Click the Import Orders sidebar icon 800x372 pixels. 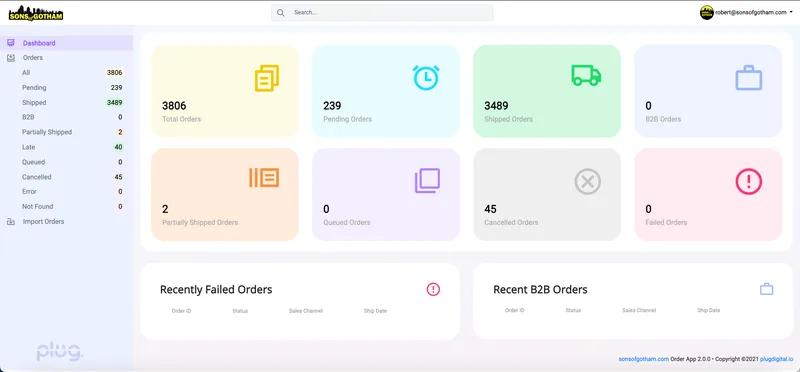(x=11, y=221)
